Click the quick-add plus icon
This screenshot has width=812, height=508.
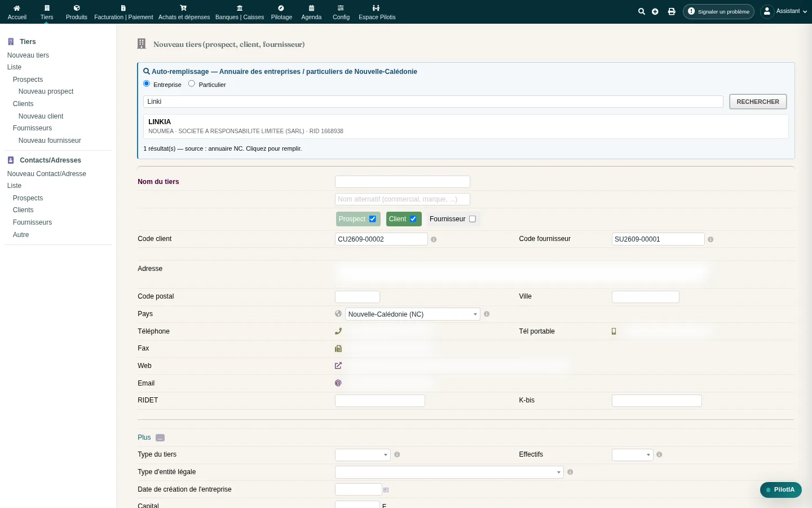click(x=655, y=11)
